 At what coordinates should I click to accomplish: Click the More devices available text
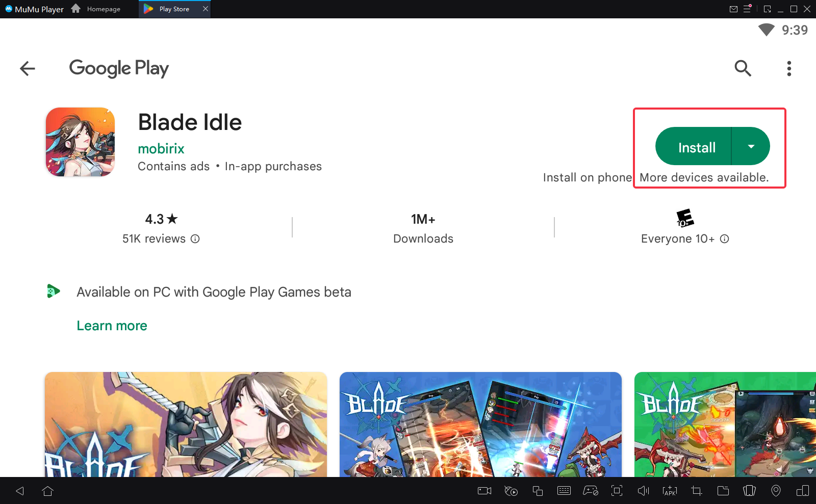[704, 177]
